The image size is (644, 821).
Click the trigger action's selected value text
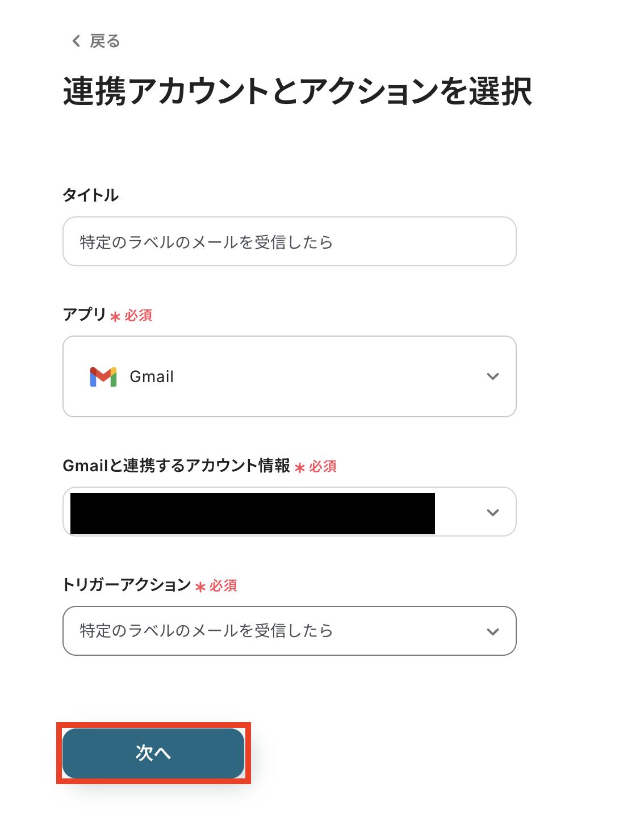[x=206, y=631]
